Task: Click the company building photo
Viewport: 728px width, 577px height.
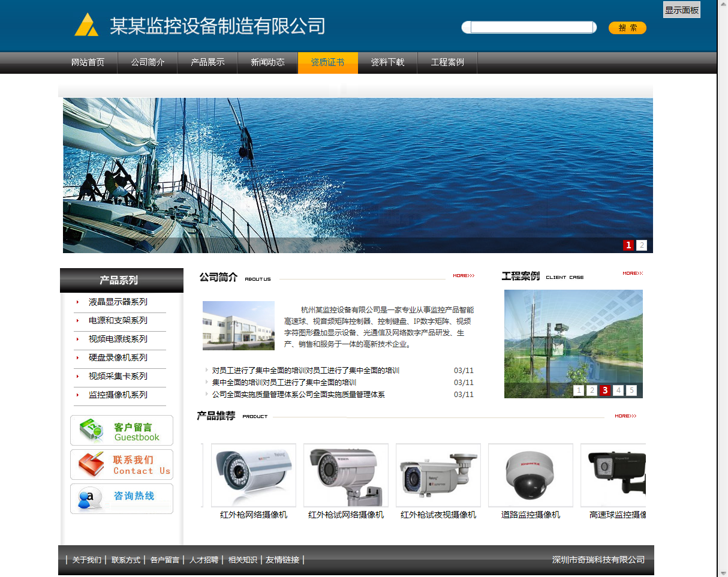Action: click(x=239, y=326)
